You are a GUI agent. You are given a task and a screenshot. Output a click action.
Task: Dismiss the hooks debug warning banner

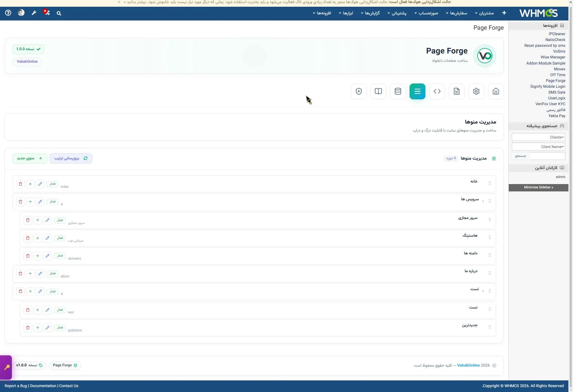click(119, 2)
